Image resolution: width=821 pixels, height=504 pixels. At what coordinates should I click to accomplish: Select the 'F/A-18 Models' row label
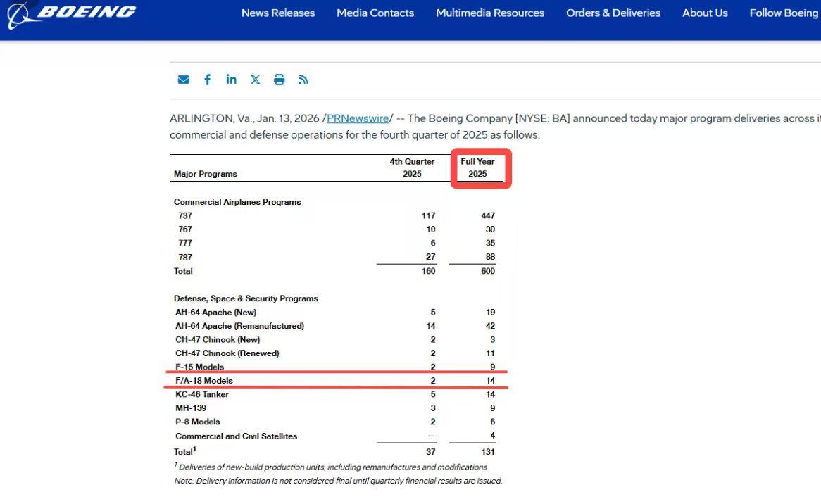pyautogui.click(x=204, y=381)
